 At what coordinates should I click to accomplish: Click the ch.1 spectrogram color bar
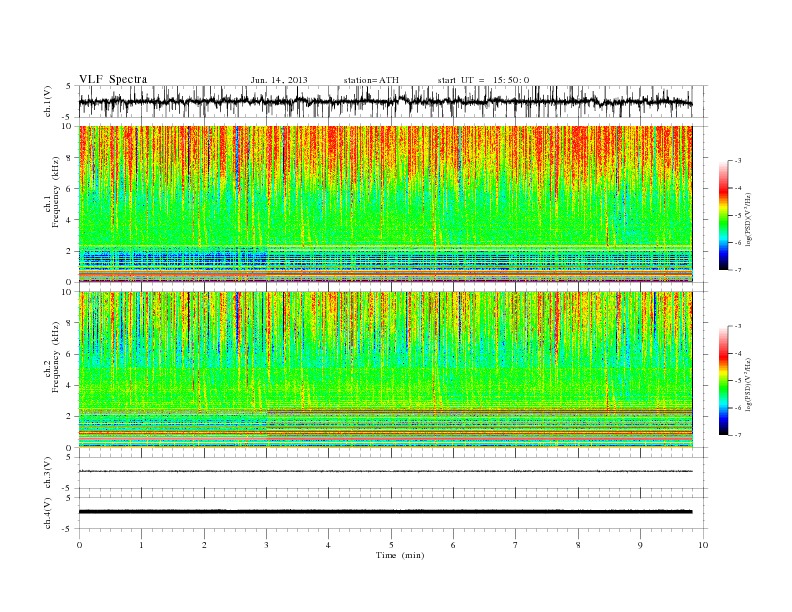point(723,215)
